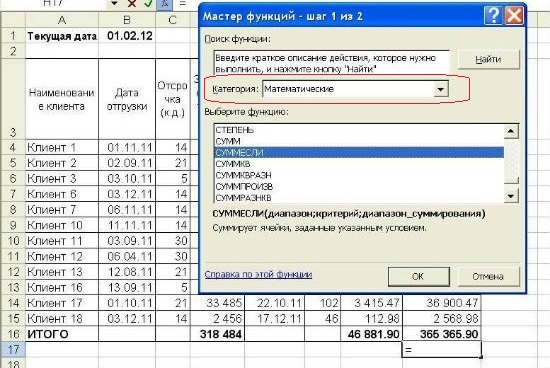Select column B header
Viewport: 550px width, 368px height.
pyautogui.click(x=127, y=20)
